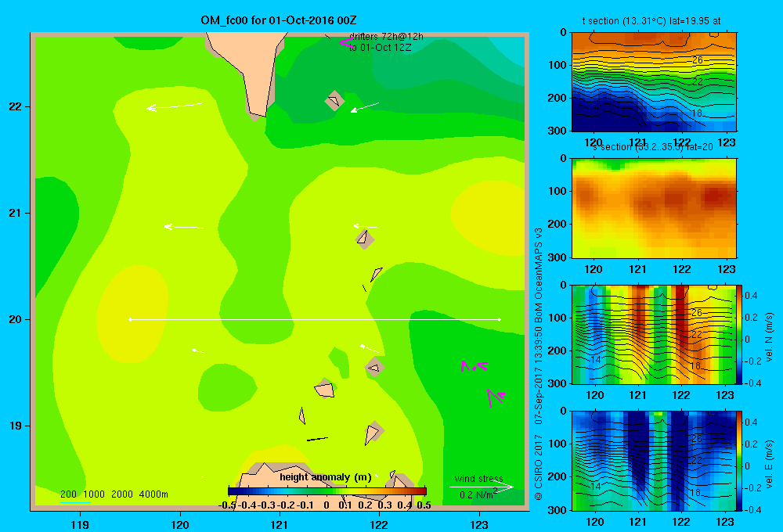Open the eastward velocity section plot
The image size is (783, 532).
tap(654, 461)
